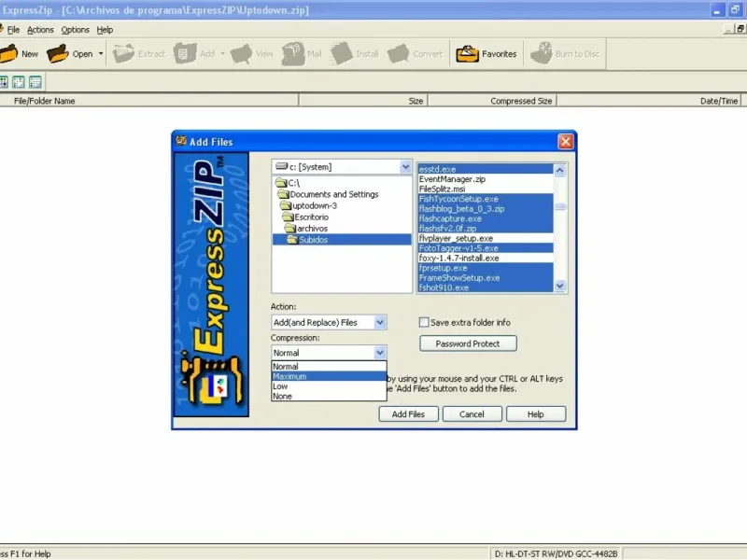Select FileSplitz.msi in file list
Screen dimensions: 747x560
coord(486,189)
